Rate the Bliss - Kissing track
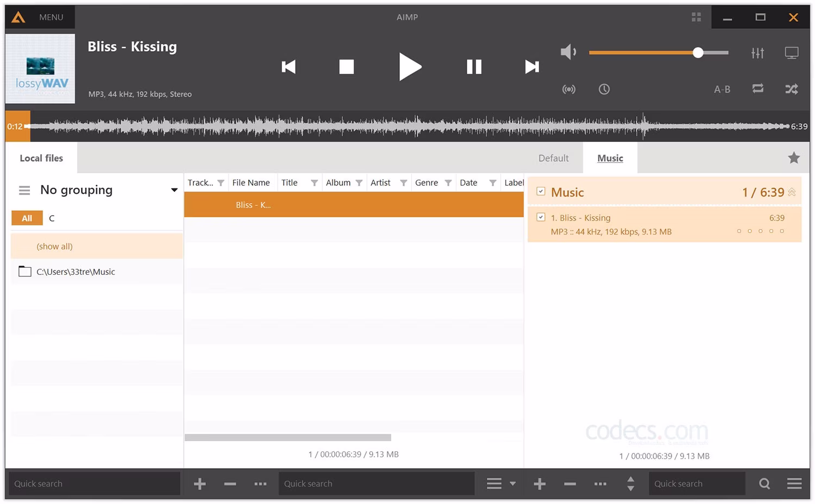 point(761,231)
